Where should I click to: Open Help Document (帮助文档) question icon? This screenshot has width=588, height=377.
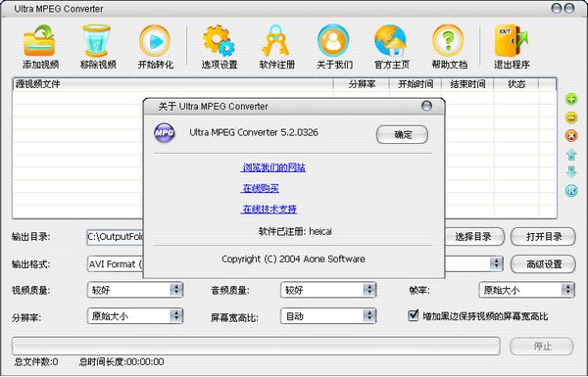(449, 40)
